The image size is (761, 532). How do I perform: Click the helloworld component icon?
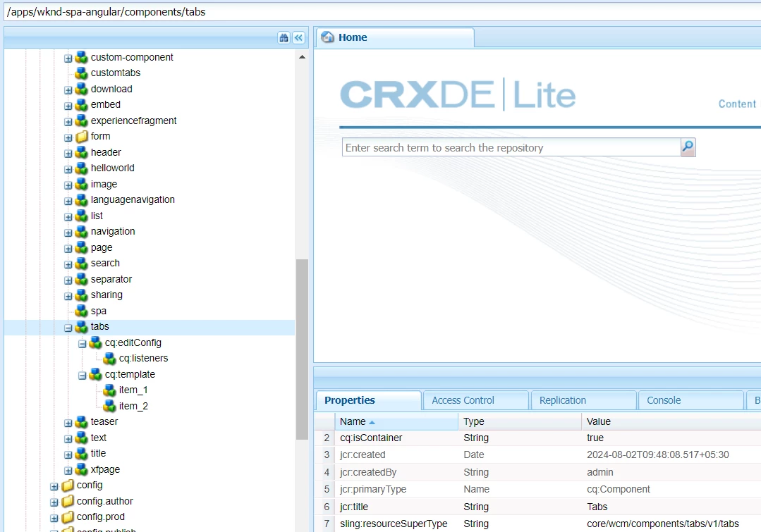82,168
